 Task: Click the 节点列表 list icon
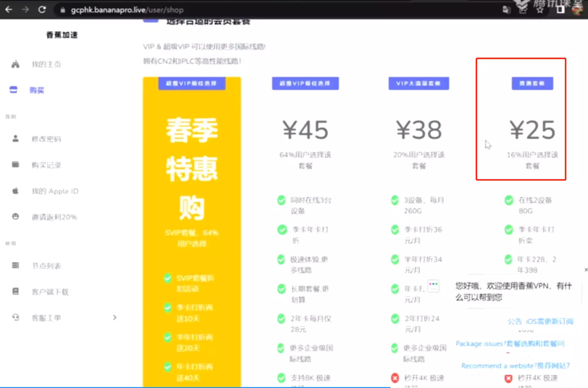pyautogui.click(x=15, y=265)
